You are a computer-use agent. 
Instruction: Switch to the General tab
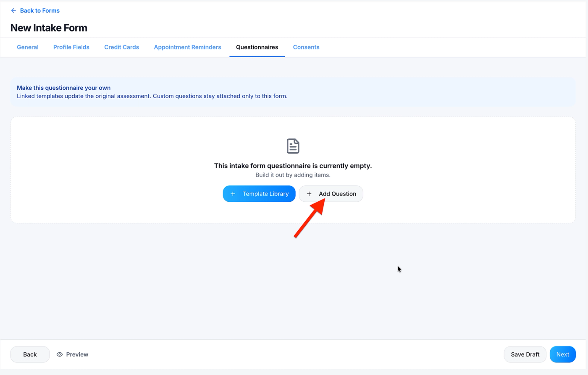[x=28, y=47]
